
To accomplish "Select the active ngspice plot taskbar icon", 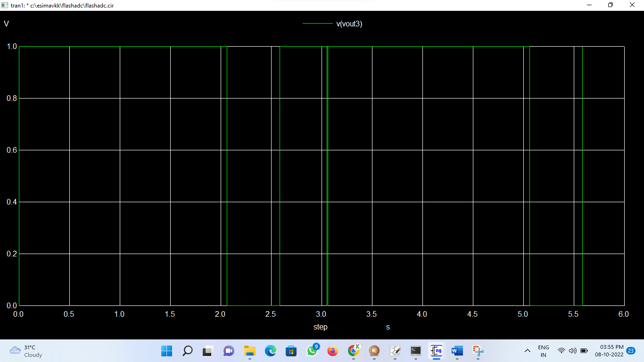I will [x=436, y=351].
